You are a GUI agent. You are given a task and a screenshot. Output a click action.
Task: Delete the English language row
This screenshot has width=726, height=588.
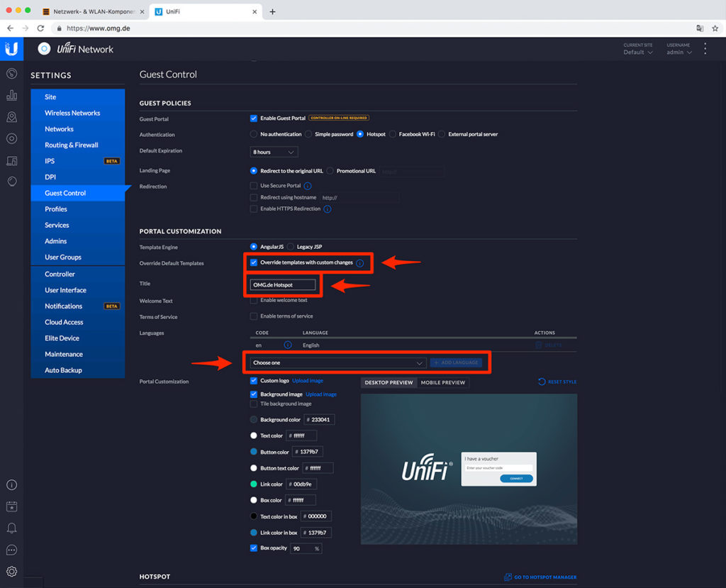click(x=549, y=345)
